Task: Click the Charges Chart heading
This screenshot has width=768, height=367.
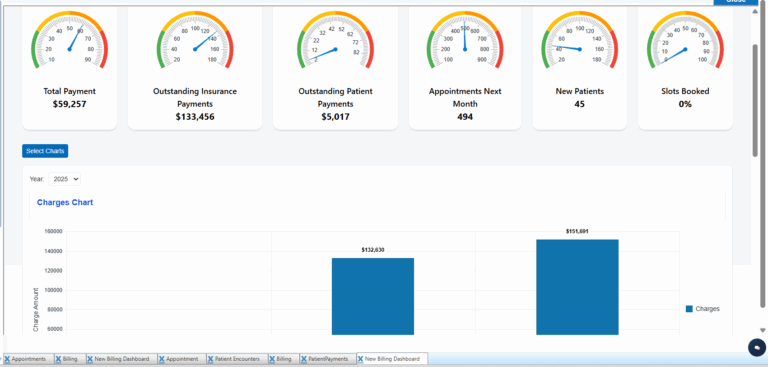Action: point(65,202)
